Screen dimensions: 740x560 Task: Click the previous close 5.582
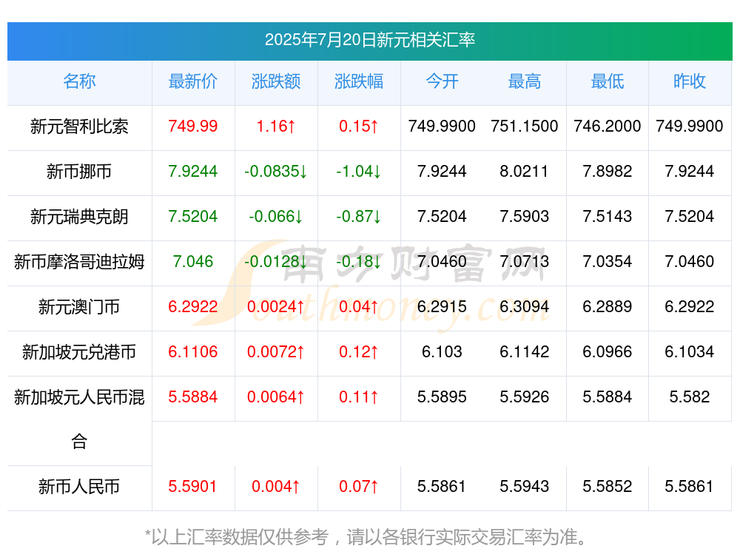[x=690, y=397]
